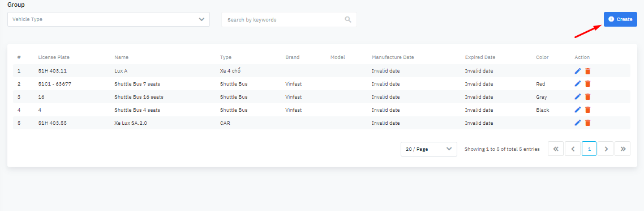Edit the Xe Lux SA.2.0 vehicle
Image resolution: width=644 pixels, height=211 pixels.
(x=577, y=123)
